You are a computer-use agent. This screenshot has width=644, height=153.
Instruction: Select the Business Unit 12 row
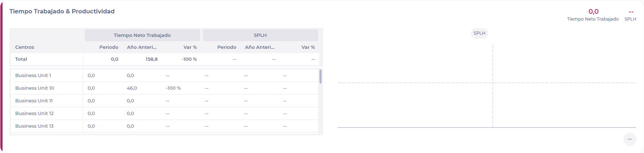(34, 114)
